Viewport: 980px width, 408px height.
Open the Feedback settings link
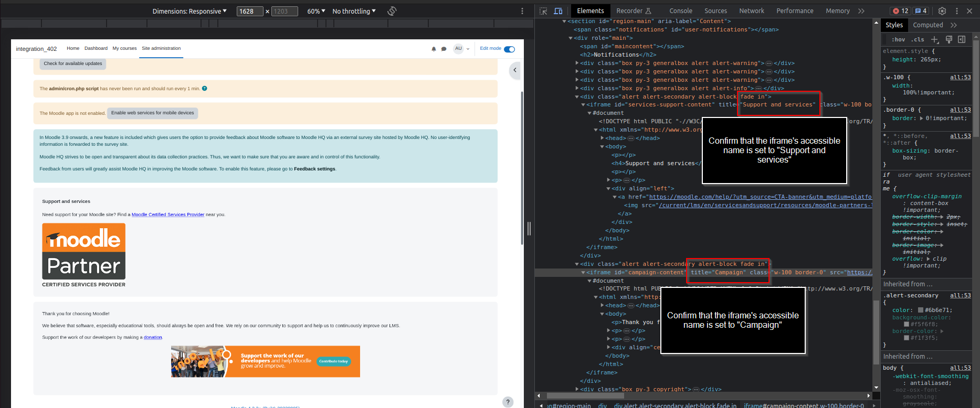pos(314,169)
